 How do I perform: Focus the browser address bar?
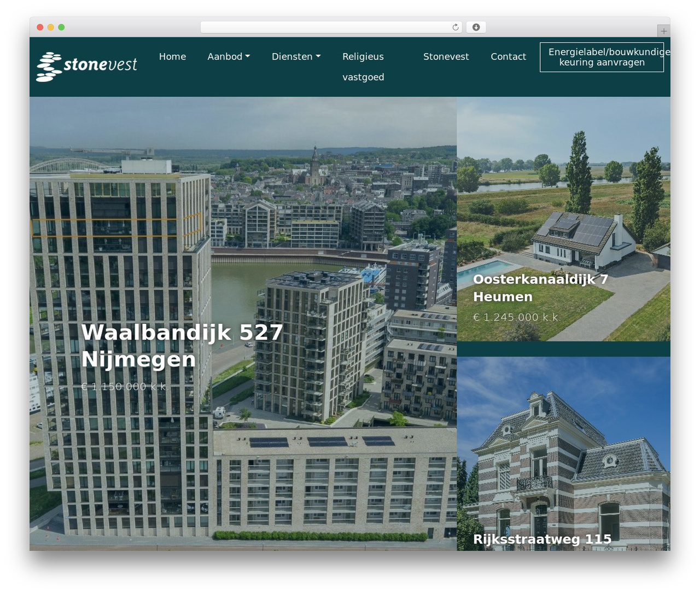pos(331,27)
